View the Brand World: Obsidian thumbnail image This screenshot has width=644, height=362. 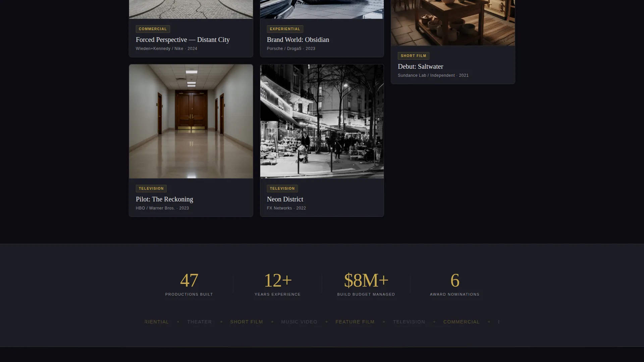[322, 9]
